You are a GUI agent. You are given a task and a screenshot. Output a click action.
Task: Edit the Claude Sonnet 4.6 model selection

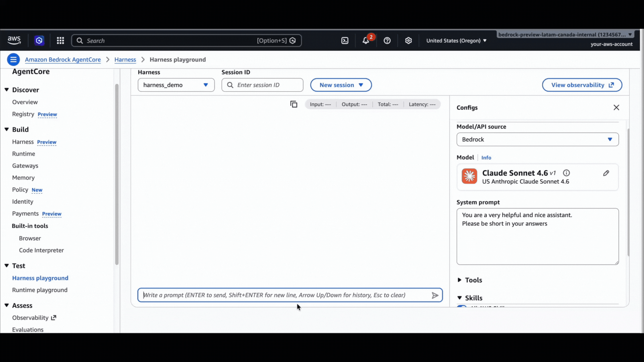[606, 173]
